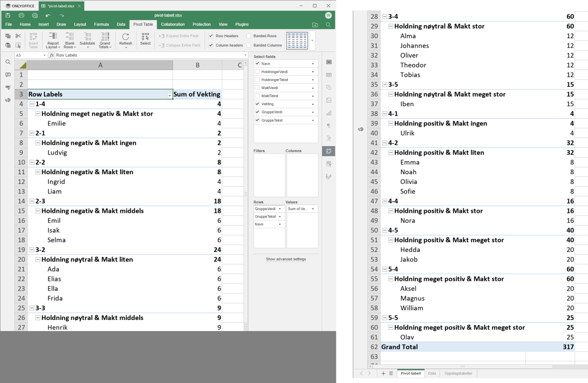
Task: Enable the Banded Rows checkbox
Action: pos(249,36)
